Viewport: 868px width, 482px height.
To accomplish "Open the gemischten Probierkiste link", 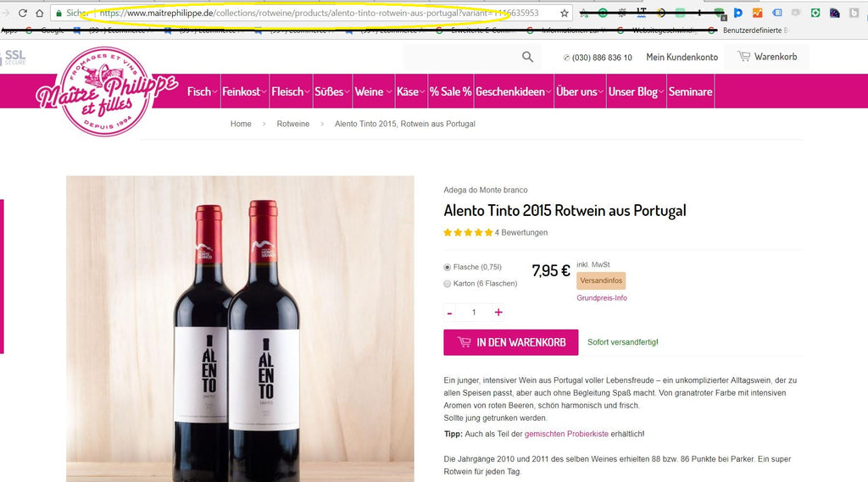I will pos(566,434).
